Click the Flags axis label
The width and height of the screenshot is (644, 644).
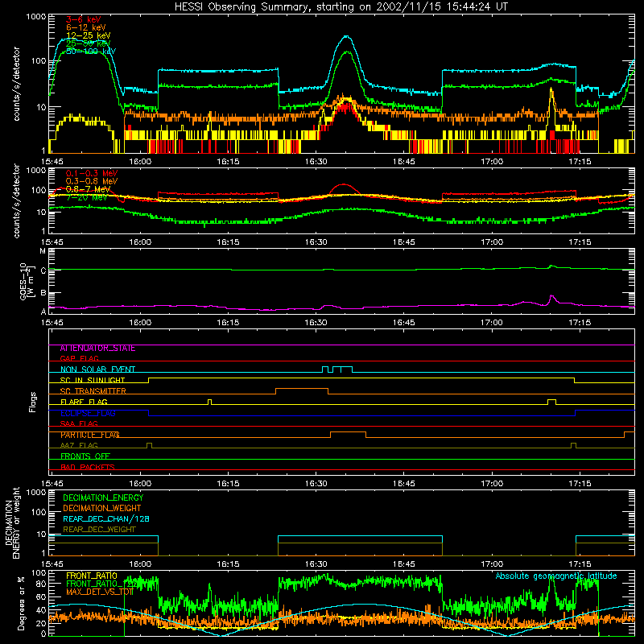point(32,402)
